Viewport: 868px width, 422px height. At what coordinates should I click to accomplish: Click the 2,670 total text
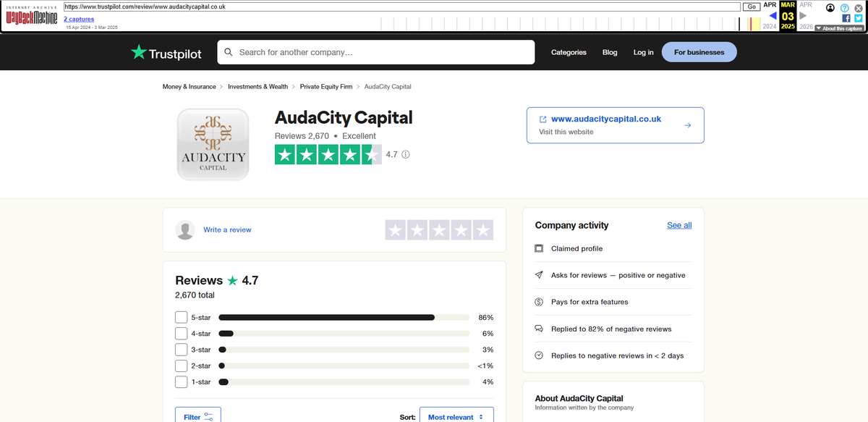(195, 295)
